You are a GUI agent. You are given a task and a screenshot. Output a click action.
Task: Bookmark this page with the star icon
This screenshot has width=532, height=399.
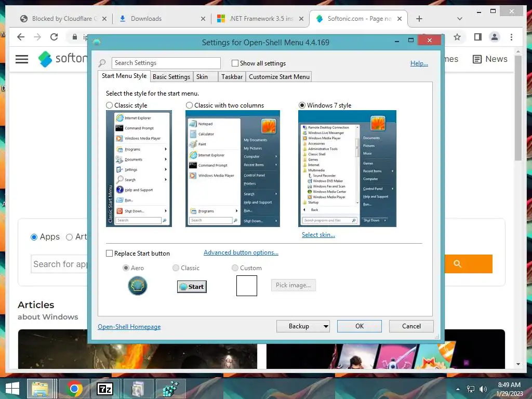pos(457,37)
